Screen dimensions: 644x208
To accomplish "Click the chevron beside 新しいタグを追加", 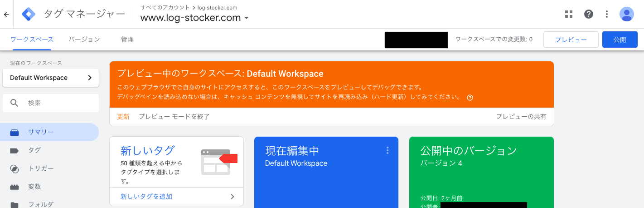I will (232, 197).
